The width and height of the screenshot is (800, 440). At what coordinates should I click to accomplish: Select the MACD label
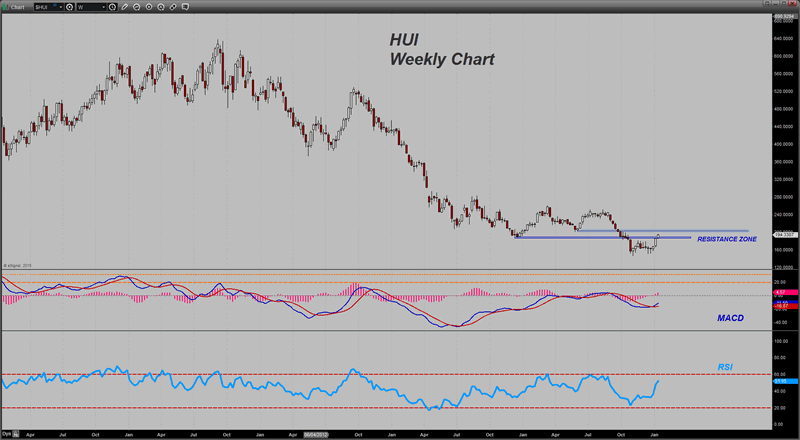(730, 318)
